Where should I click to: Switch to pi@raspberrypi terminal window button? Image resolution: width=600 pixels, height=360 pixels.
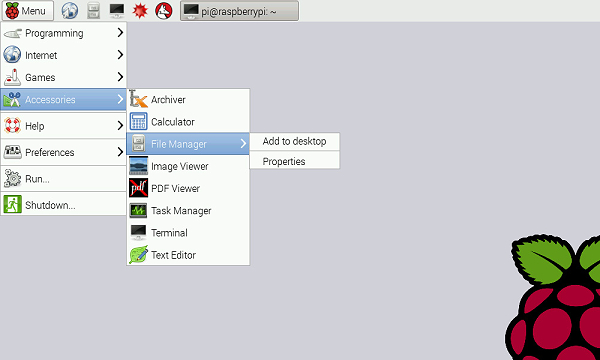[x=240, y=11]
